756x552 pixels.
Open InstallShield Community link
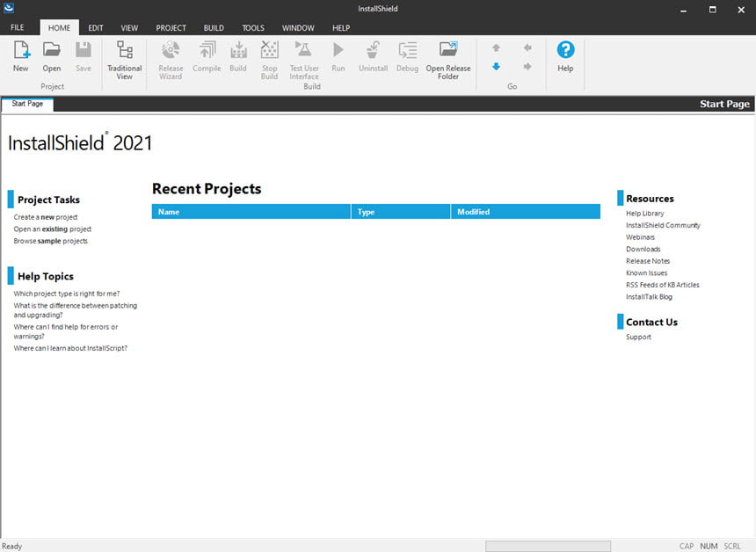tap(663, 225)
